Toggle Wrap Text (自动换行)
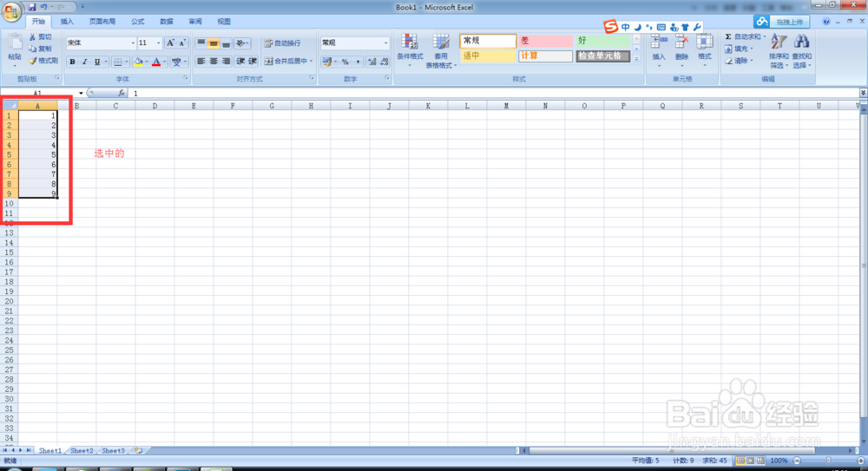The width and height of the screenshot is (868, 471). coord(283,43)
